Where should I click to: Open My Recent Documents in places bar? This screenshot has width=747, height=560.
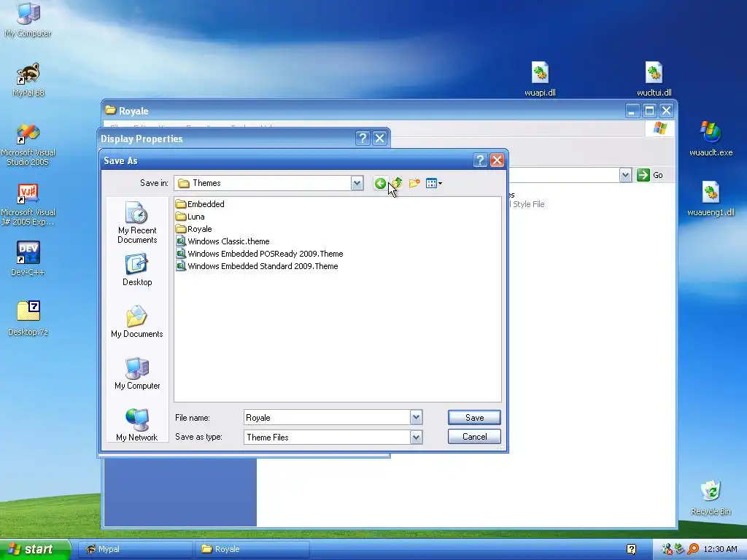[x=137, y=223]
